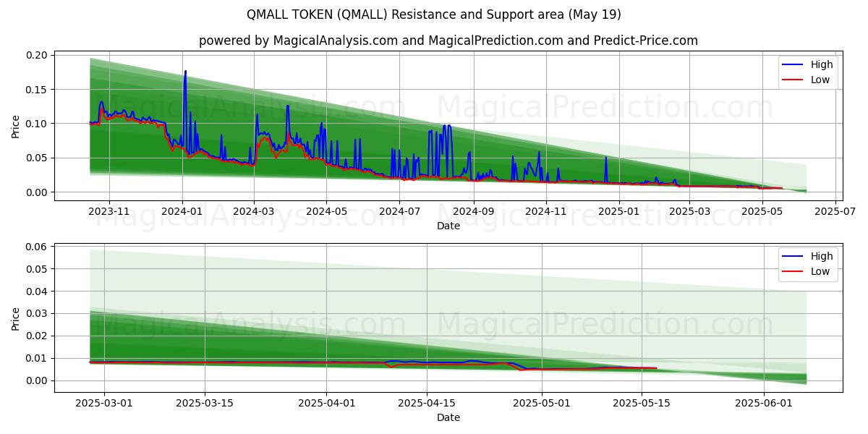The height and width of the screenshot is (434, 868).
Task: Click the '0.01' y-axis tick on bottom chart
Action: 38,359
